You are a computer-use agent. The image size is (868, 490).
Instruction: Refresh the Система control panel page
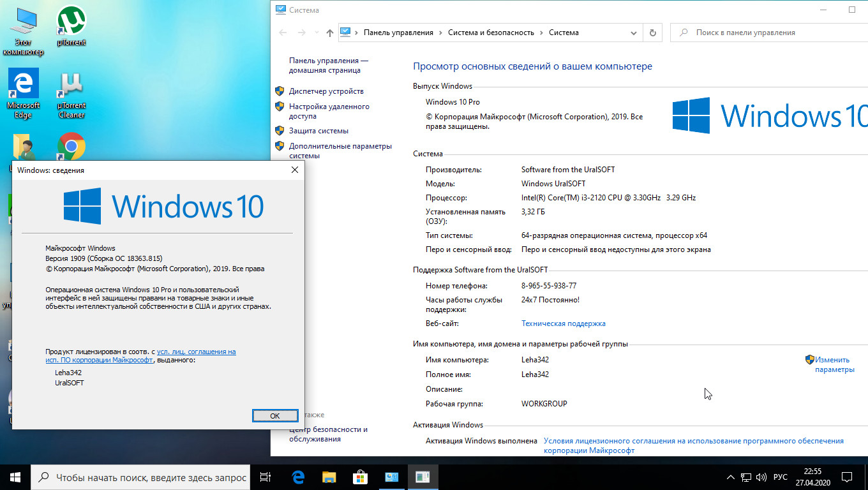point(652,33)
